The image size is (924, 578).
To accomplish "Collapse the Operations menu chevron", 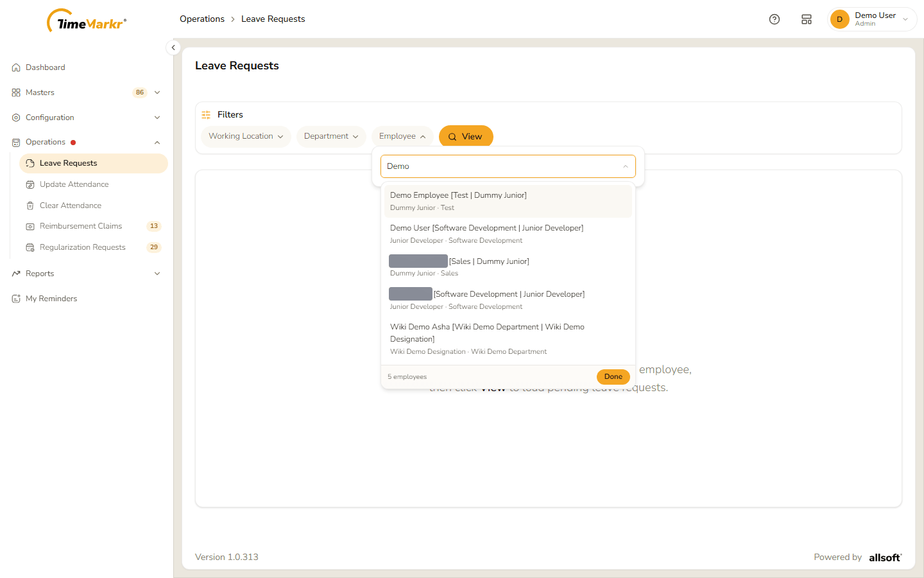I will (x=157, y=143).
